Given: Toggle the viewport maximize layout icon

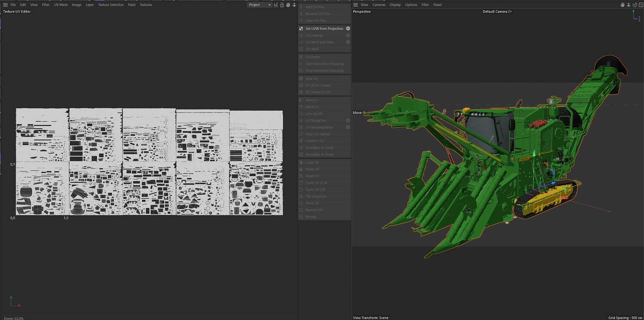Looking at the screenshot, I should point(641,5).
